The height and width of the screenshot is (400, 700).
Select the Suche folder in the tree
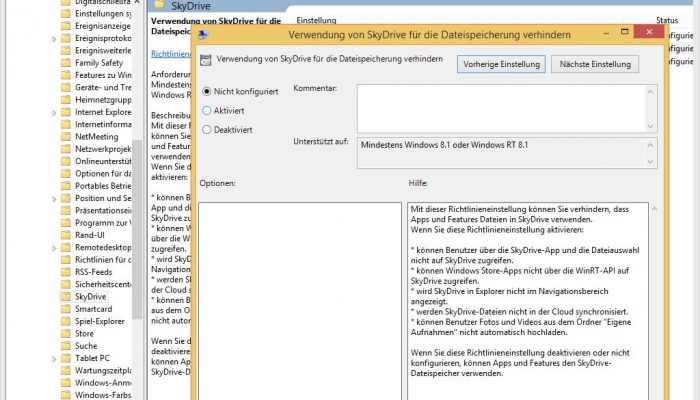(86, 346)
